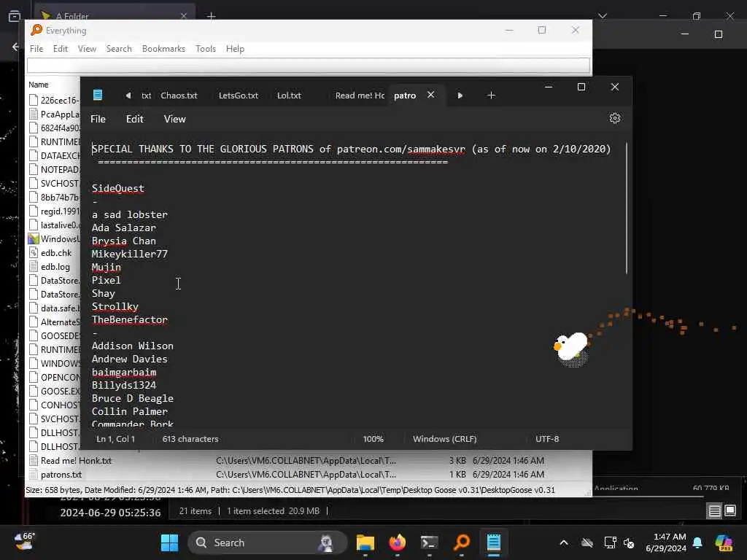Open Everything View menu
The width and height of the screenshot is (747, 560).
87,49
